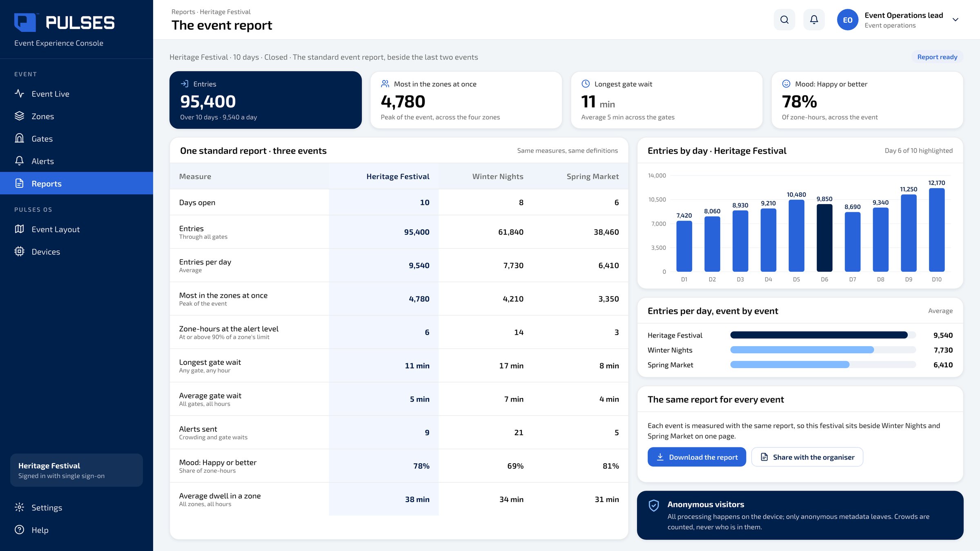
Task: Click the Winter Nights column header
Action: [x=498, y=176]
